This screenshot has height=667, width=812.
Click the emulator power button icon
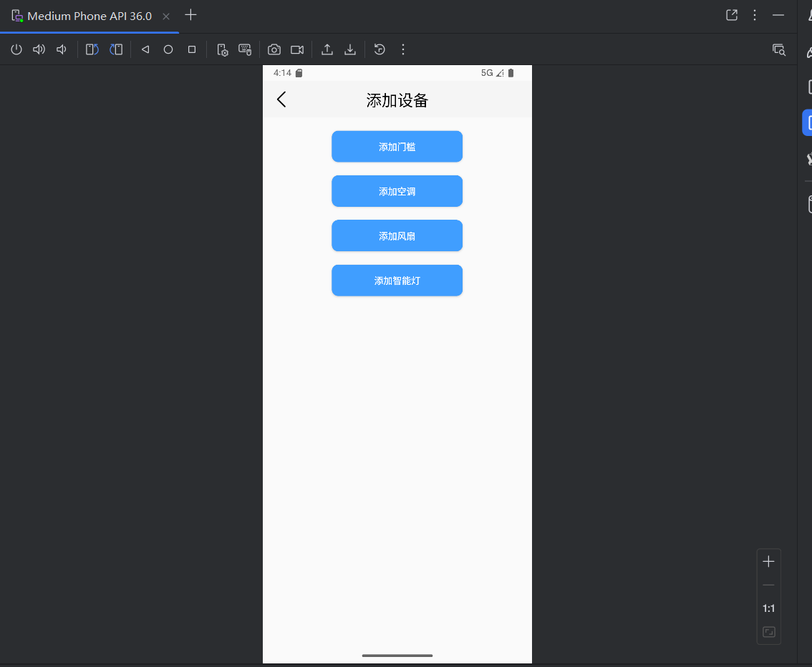click(x=16, y=49)
